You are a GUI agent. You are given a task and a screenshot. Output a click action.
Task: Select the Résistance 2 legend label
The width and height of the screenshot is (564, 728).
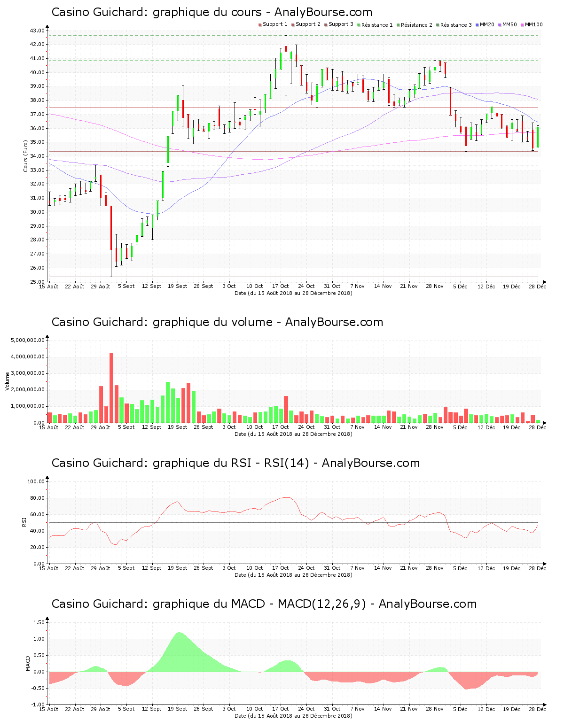416,25
